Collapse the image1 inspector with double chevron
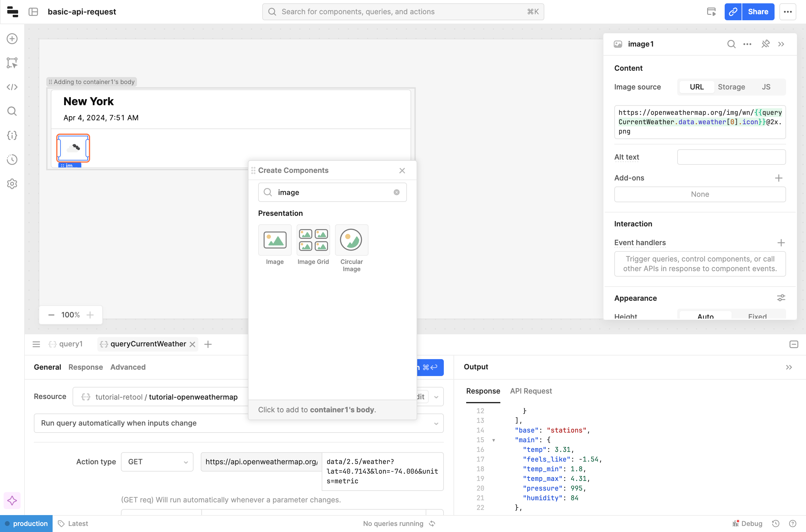This screenshot has height=532, width=806. pyautogui.click(x=781, y=44)
